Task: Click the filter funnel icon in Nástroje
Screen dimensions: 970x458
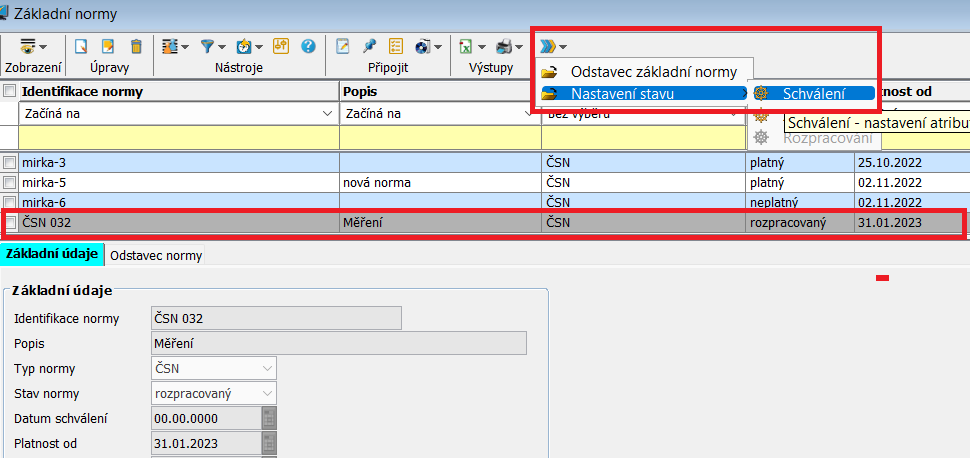Action: (x=208, y=46)
